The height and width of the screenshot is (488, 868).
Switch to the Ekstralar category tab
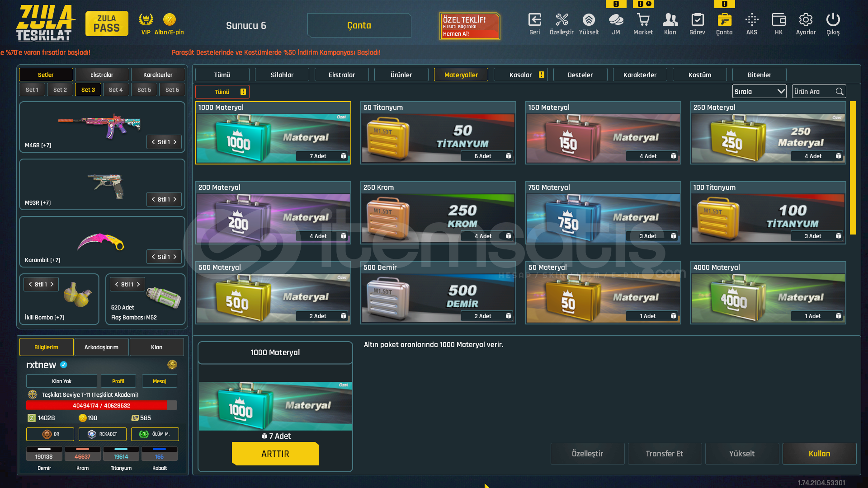pyautogui.click(x=342, y=75)
